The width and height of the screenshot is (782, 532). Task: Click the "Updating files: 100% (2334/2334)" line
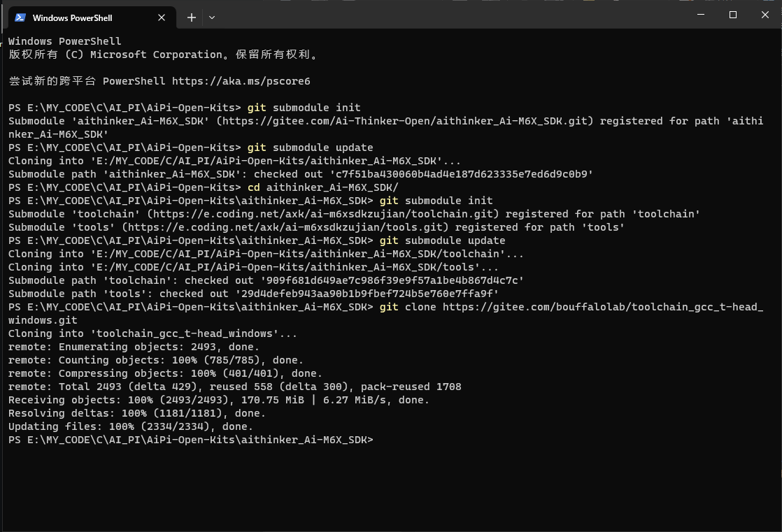tap(131, 427)
